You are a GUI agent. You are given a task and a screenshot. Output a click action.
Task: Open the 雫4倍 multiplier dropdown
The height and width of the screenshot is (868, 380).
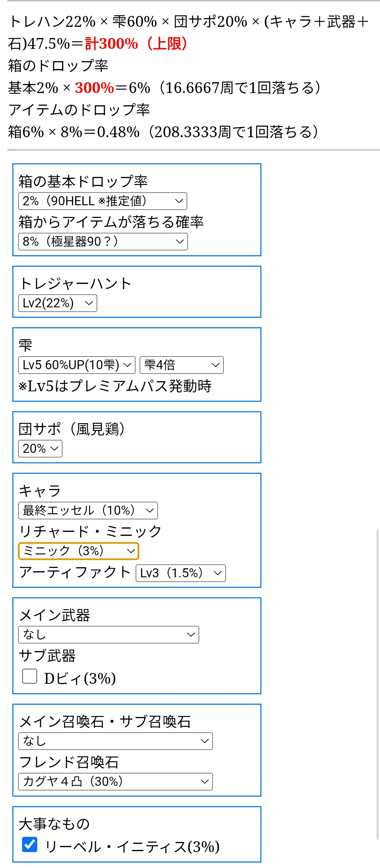[x=182, y=365]
